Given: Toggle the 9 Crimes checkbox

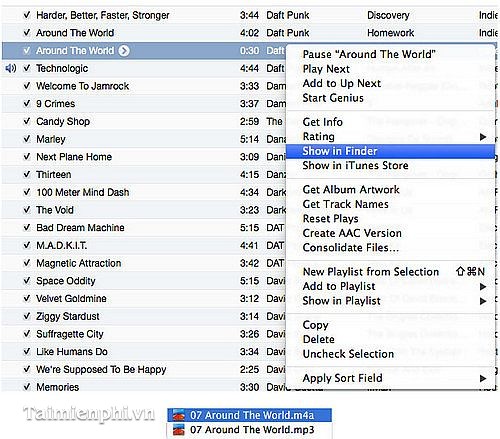Looking at the screenshot, I should tap(27, 104).
